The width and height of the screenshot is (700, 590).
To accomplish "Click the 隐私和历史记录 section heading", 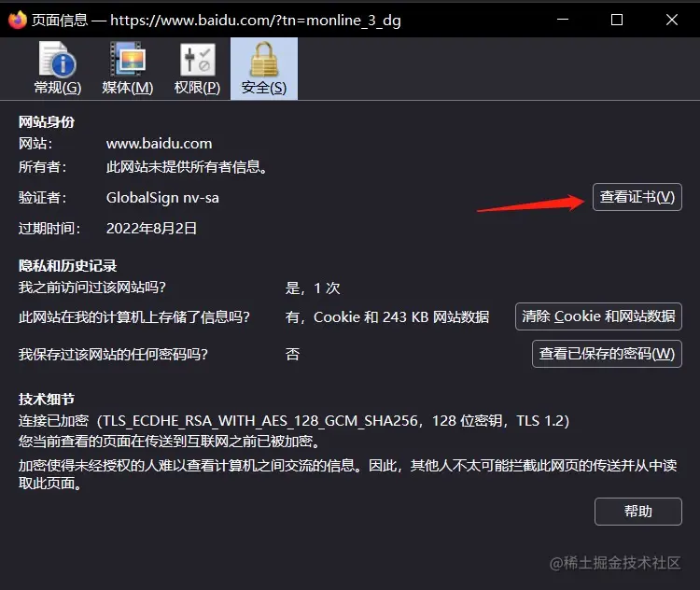I will (67, 266).
